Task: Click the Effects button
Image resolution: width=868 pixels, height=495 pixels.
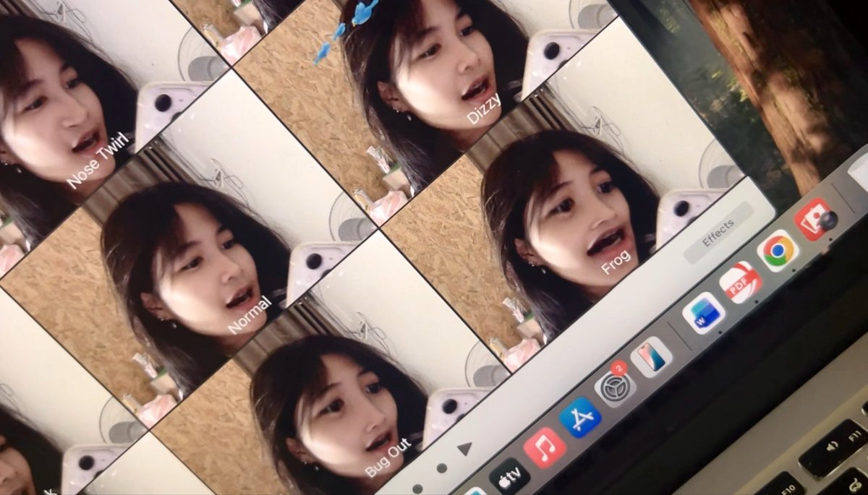Action: click(x=718, y=233)
